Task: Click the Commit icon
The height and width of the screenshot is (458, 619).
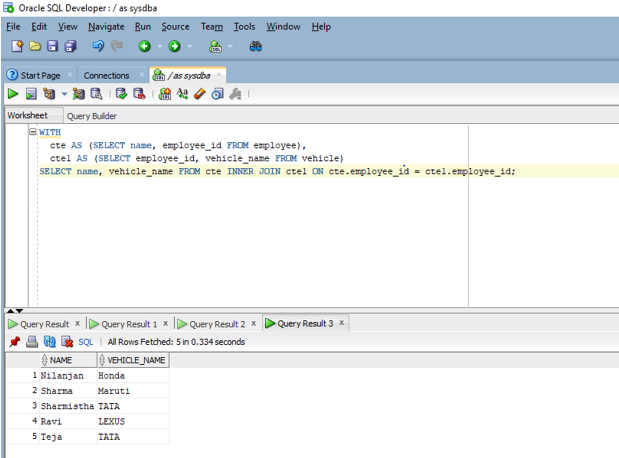Action: point(121,94)
